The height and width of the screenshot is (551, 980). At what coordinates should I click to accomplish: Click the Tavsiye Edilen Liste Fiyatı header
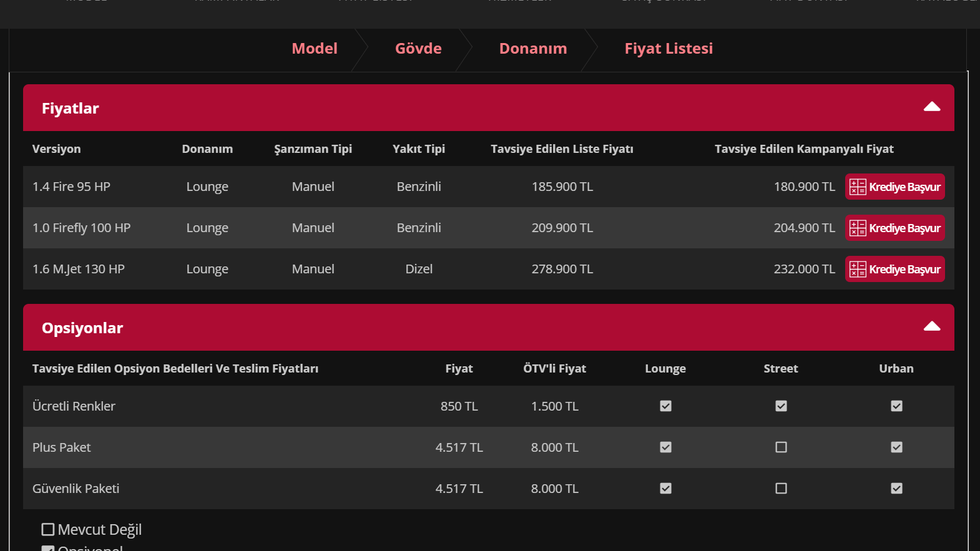point(562,149)
